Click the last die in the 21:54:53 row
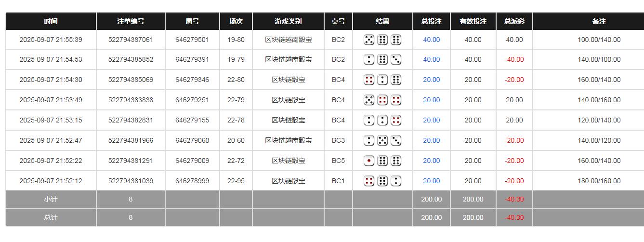 (396, 60)
